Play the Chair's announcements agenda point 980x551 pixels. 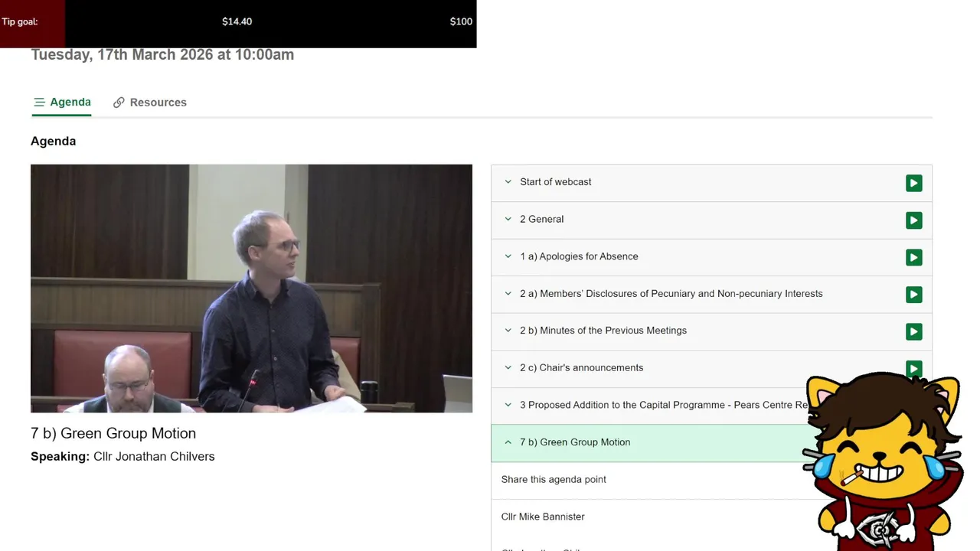coord(913,367)
